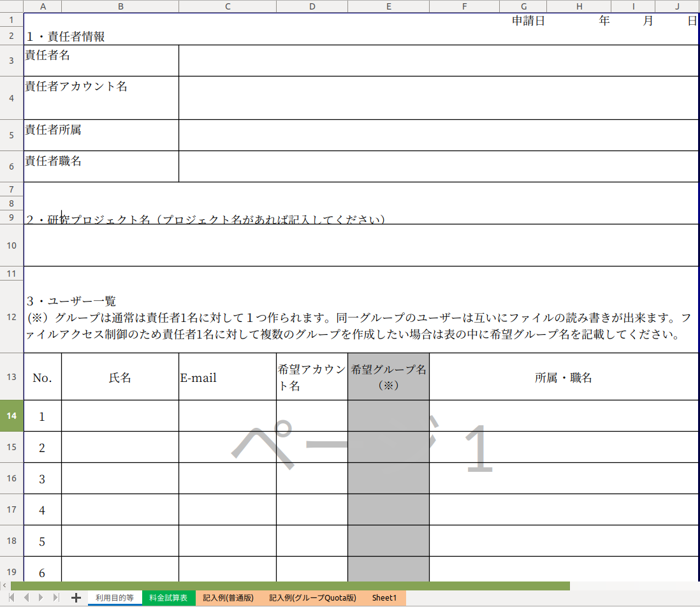Select row 14 header
This screenshot has height=607, width=700.
[11, 416]
